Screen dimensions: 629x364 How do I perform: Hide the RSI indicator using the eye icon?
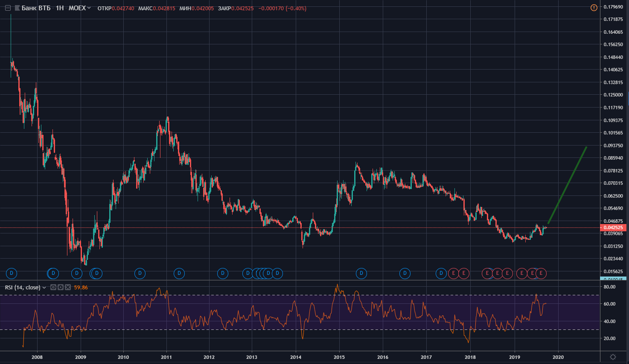(x=53, y=287)
